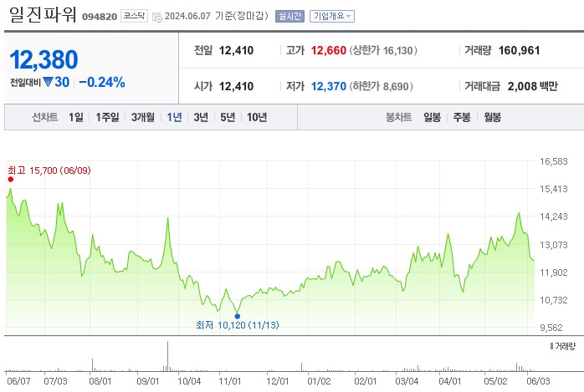The height and width of the screenshot is (392, 584).
Task: Click the 전일 value 12,410
Action: pos(236,50)
